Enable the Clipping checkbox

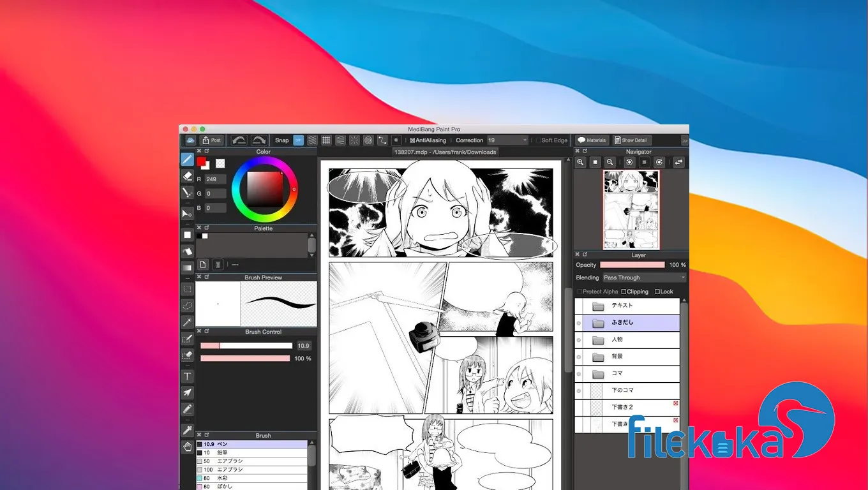click(x=624, y=292)
